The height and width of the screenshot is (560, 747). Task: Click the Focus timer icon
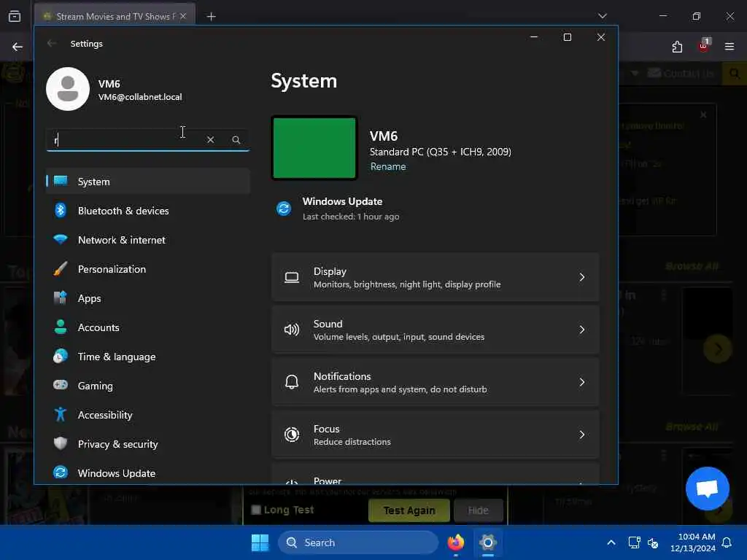[x=292, y=435]
